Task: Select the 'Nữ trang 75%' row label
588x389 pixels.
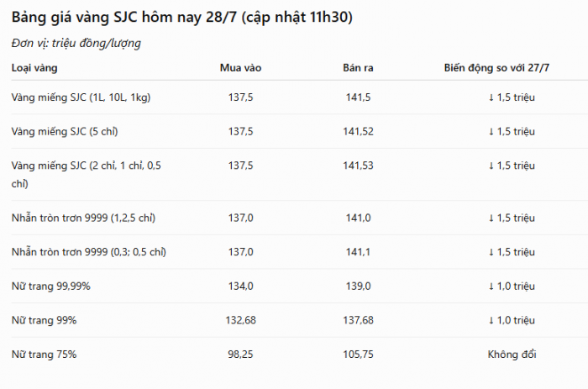Action: tap(44, 355)
